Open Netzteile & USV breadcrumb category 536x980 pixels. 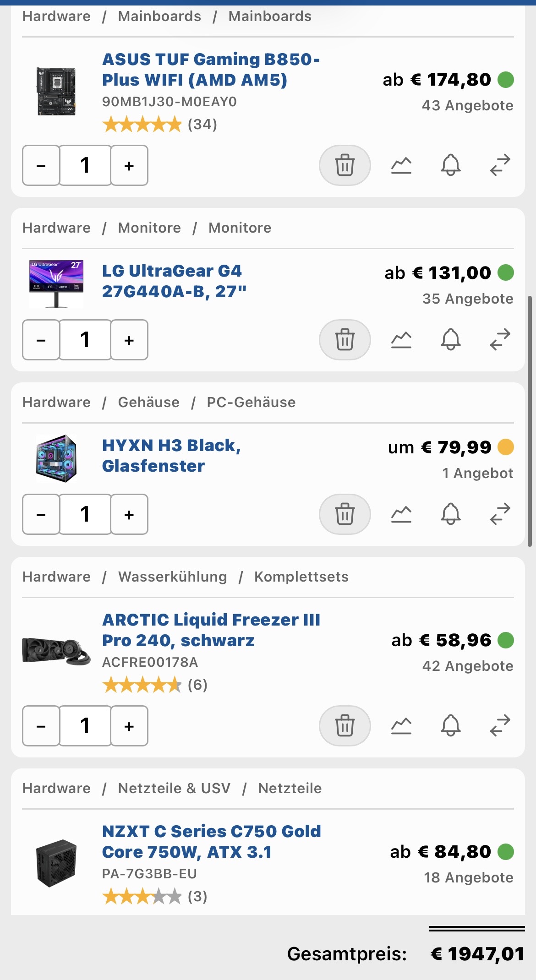[x=174, y=788]
